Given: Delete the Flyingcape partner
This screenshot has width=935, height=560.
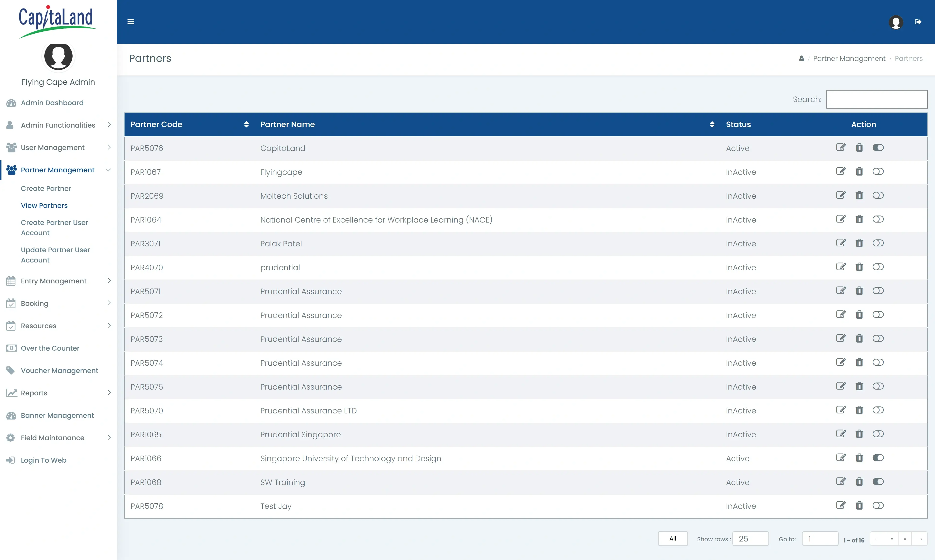Looking at the screenshot, I should tap(859, 172).
